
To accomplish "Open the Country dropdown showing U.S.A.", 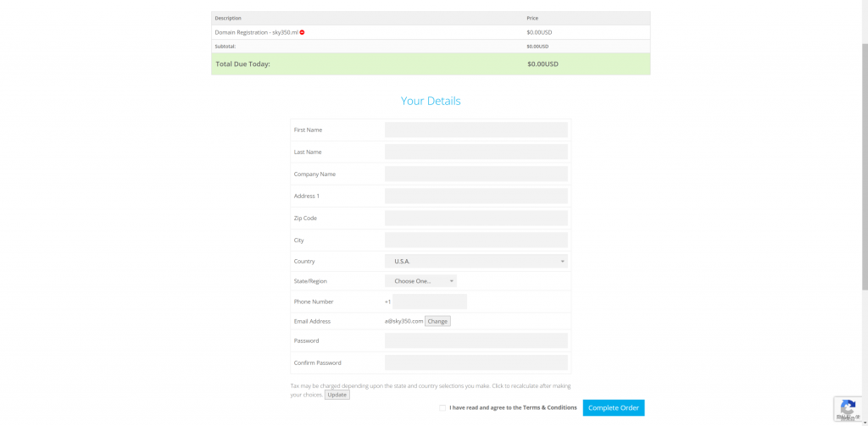I will click(476, 262).
